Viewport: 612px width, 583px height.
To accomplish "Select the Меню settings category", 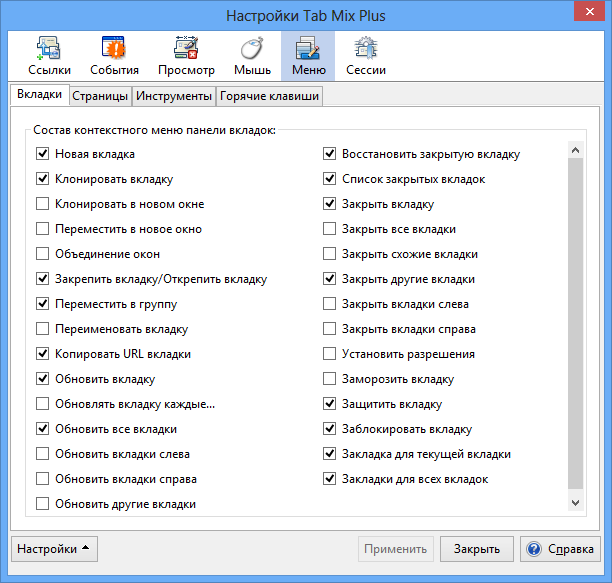I will click(x=308, y=56).
